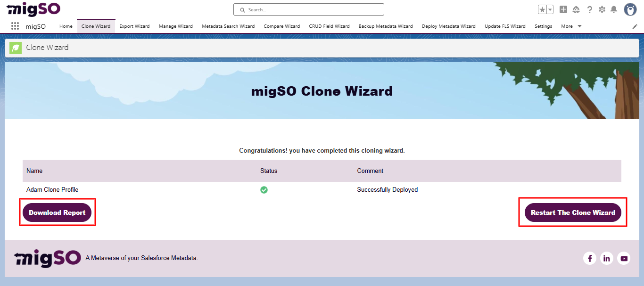The height and width of the screenshot is (286, 644).
Task: Open the Help question mark icon
Action: [589, 9]
